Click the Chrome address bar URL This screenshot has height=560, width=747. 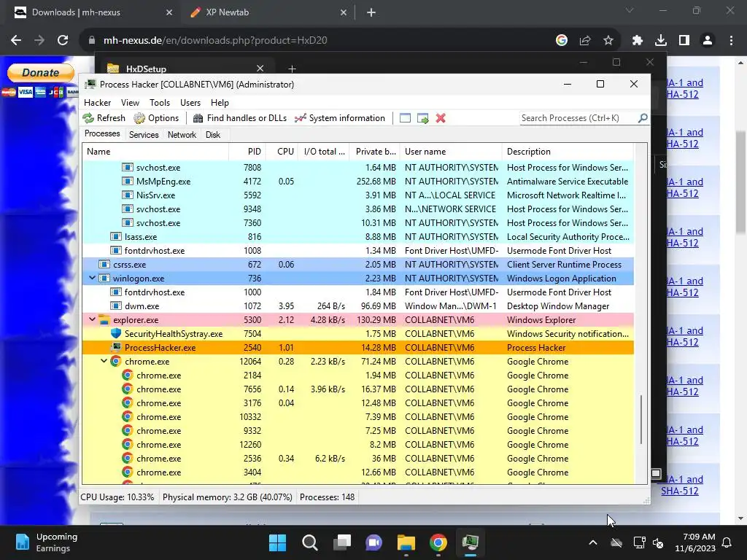pos(215,41)
